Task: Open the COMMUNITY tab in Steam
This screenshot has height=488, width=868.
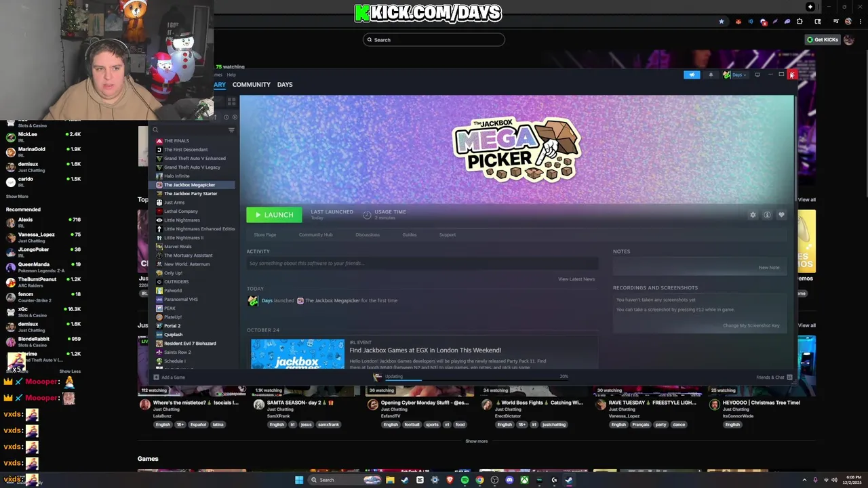Action: [251, 85]
